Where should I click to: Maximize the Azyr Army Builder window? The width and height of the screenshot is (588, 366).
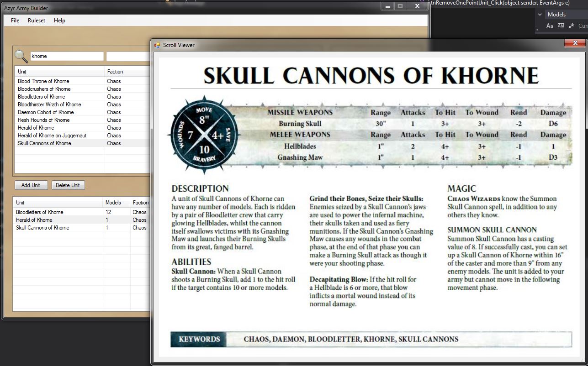coord(400,6)
